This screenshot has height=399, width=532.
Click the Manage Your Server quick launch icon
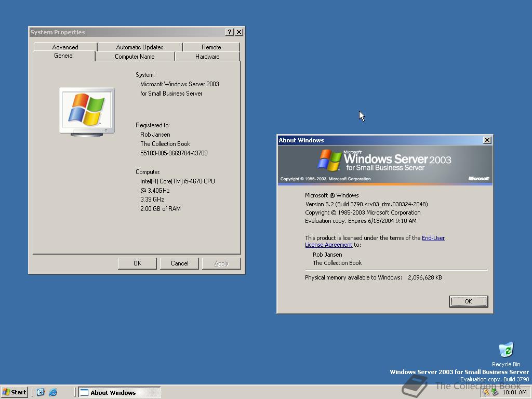41,392
